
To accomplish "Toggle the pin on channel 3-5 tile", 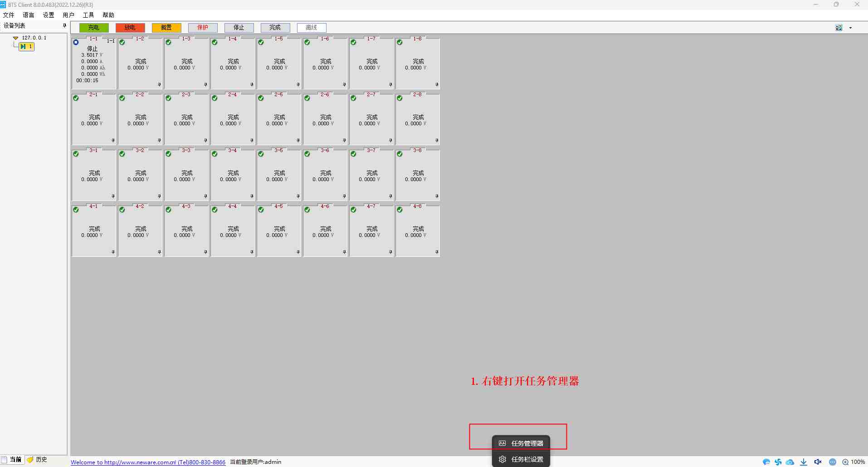I will tap(298, 196).
